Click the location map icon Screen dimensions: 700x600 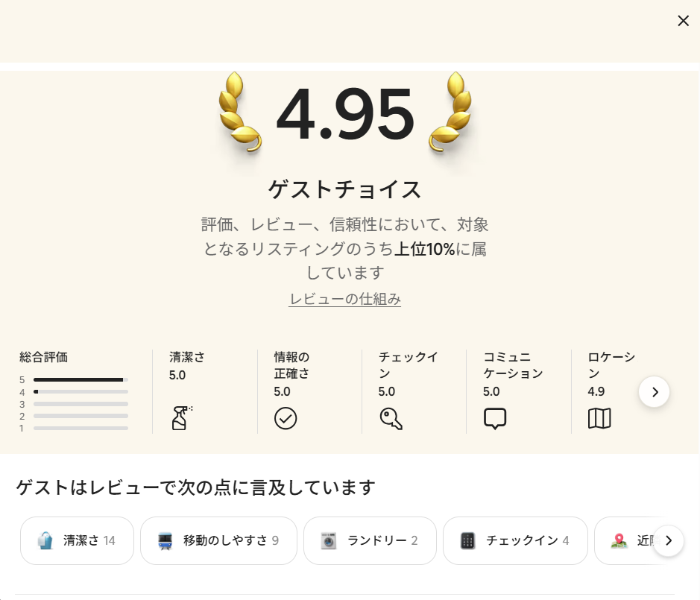[x=599, y=418]
